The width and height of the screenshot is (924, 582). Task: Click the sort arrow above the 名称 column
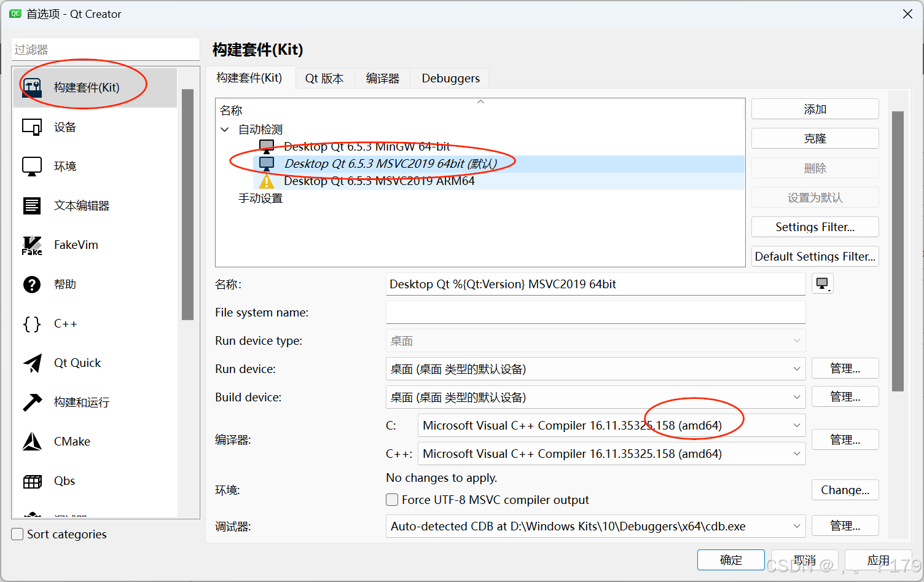pyautogui.click(x=481, y=101)
